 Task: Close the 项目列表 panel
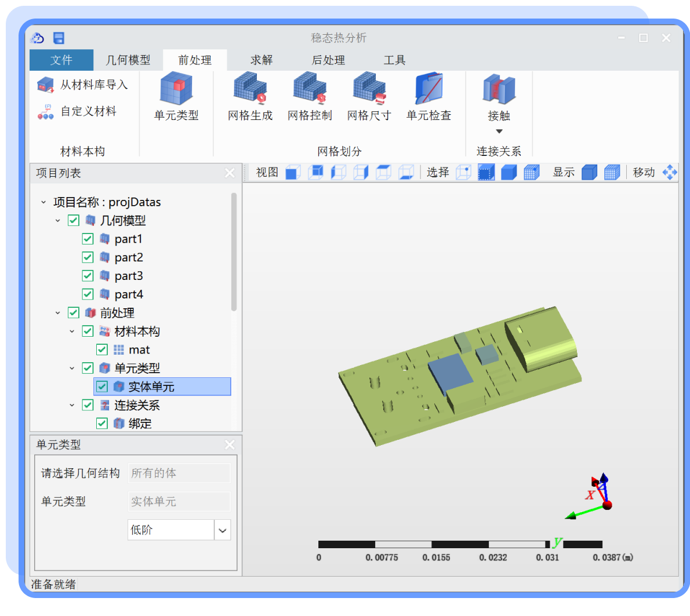coord(230,173)
